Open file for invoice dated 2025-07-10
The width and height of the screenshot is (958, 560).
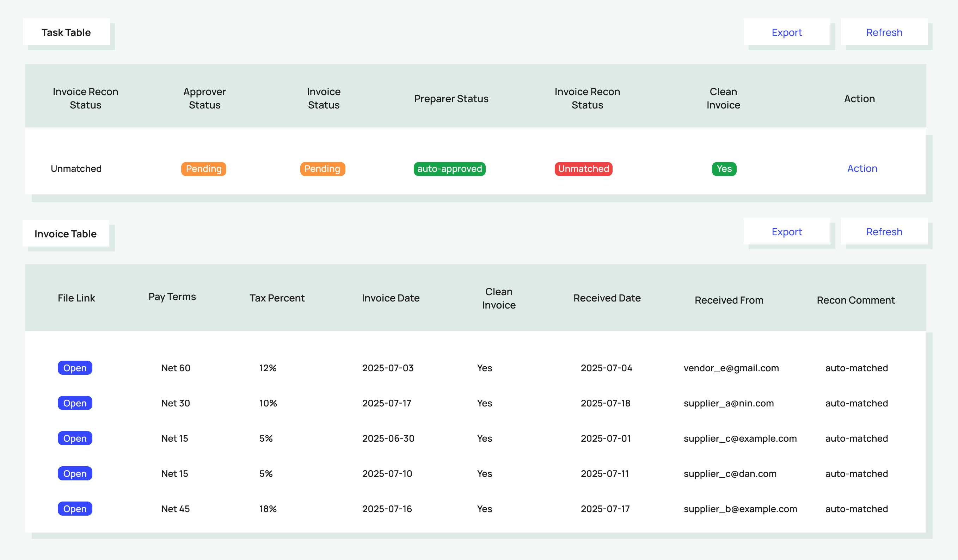click(x=75, y=473)
